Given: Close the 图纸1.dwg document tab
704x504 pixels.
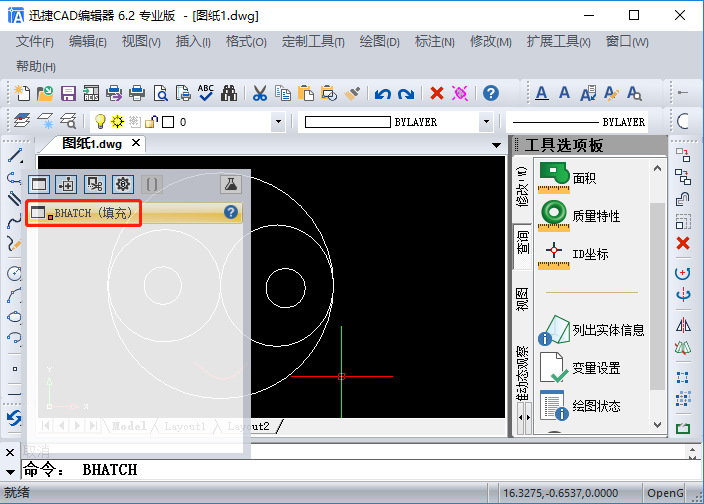Looking at the screenshot, I should [x=136, y=143].
